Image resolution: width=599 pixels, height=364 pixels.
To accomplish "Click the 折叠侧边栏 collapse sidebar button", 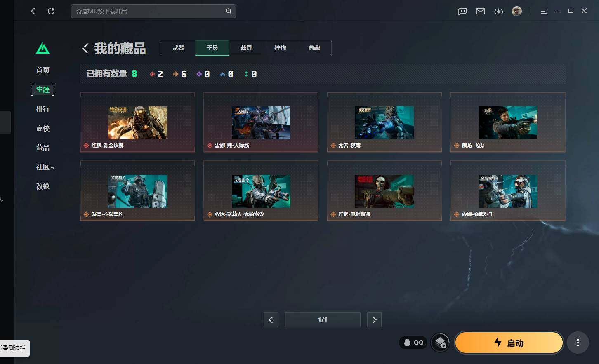I will pos(14,348).
